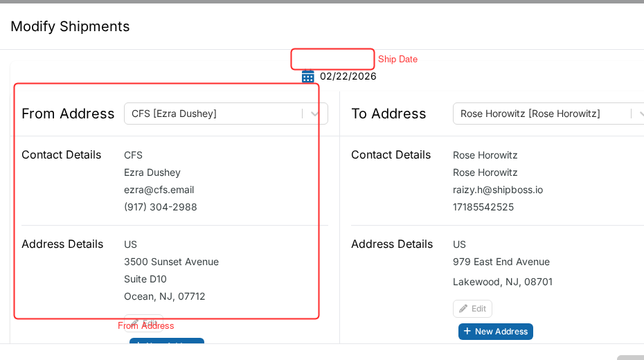Click the (917) 304-2988 phone number
Image resolution: width=644 pixels, height=360 pixels.
(x=161, y=207)
